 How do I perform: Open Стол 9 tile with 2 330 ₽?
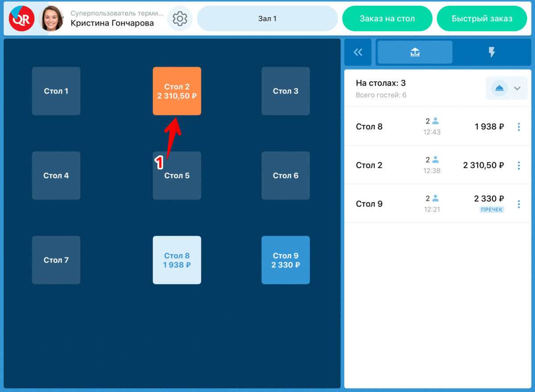[x=286, y=260]
